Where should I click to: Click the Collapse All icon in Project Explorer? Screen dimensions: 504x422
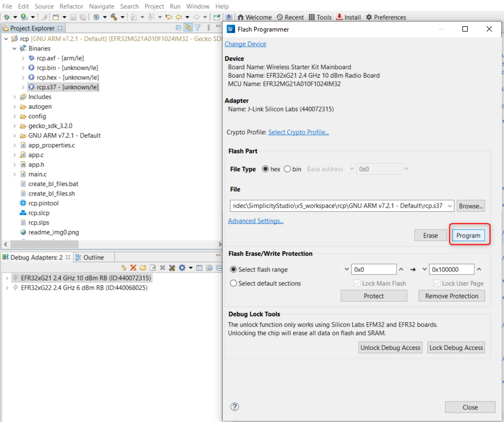point(179,28)
